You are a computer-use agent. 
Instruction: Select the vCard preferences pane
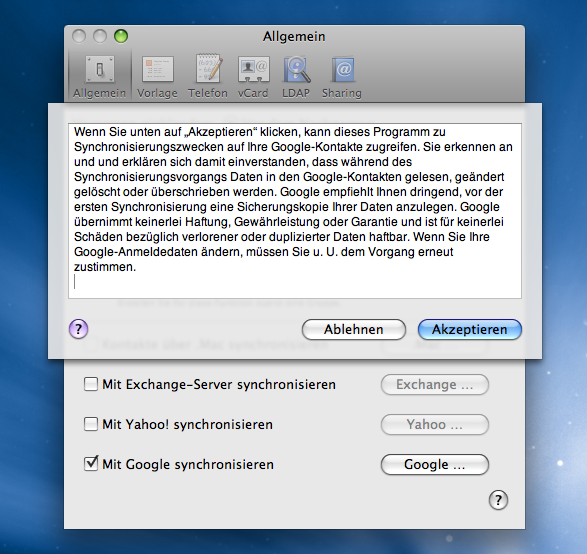(253, 77)
